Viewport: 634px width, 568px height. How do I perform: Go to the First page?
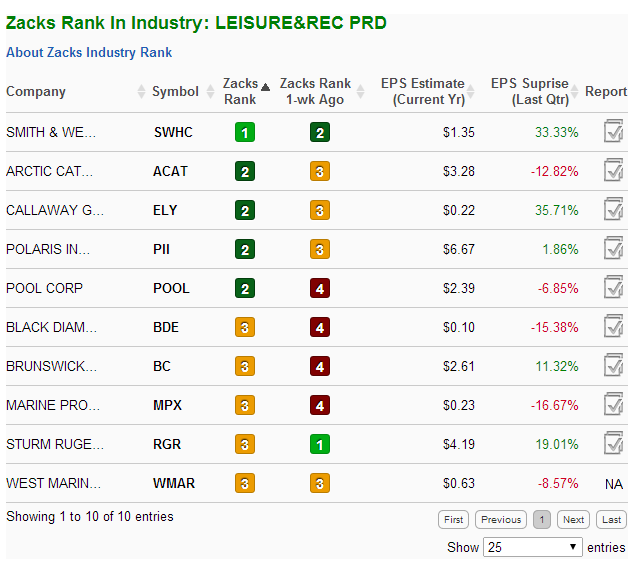coord(453,519)
